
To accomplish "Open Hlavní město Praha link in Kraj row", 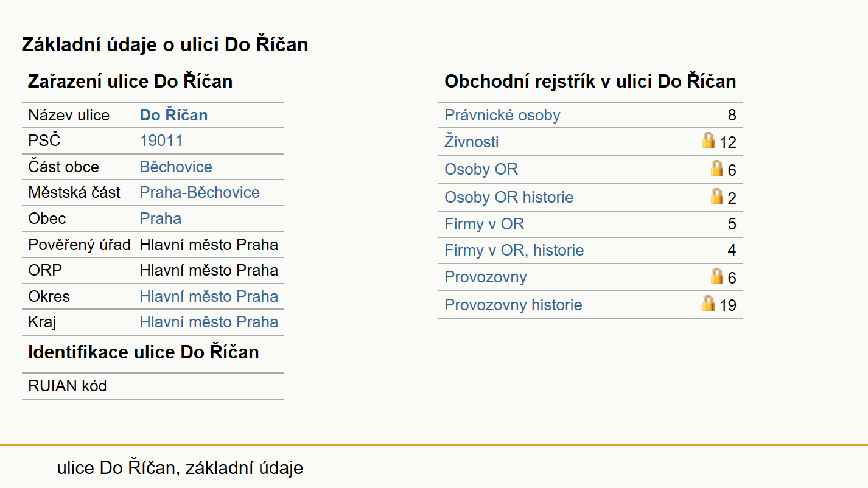I will tap(209, 322).
